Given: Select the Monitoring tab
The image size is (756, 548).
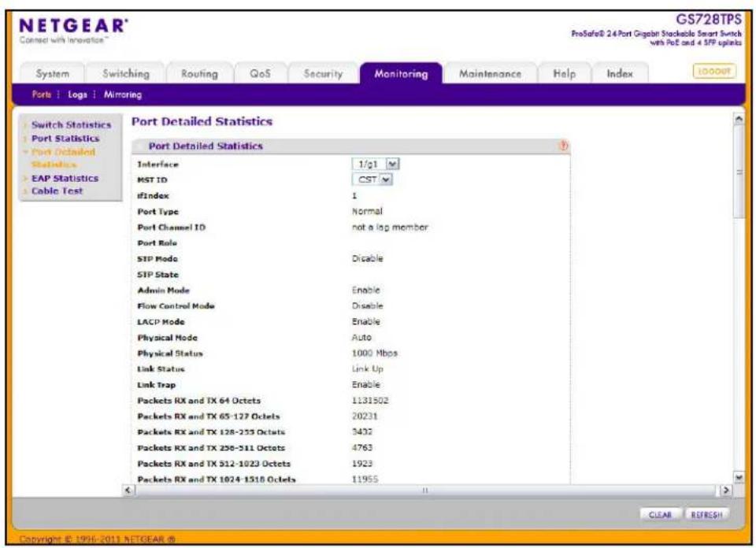Looking at the screenshot, I should pos(401,74).
